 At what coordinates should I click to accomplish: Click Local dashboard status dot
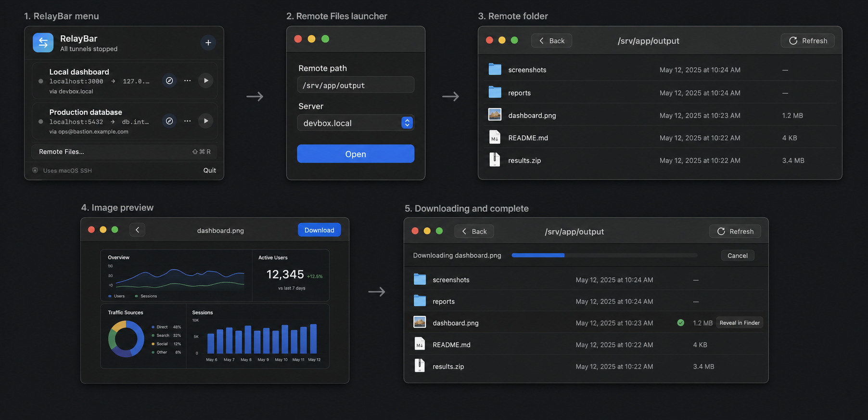[41, 81]
